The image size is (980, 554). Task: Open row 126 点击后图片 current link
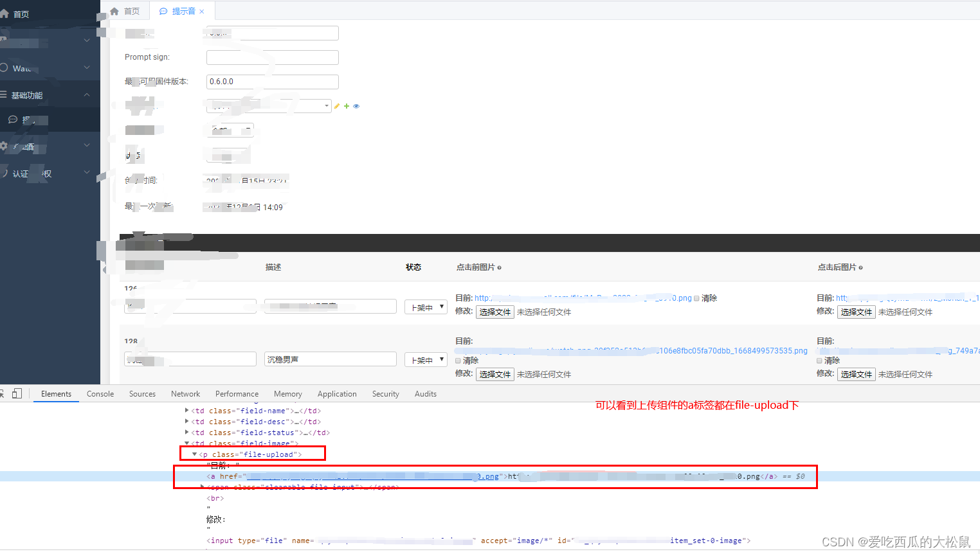coord(907,298)
